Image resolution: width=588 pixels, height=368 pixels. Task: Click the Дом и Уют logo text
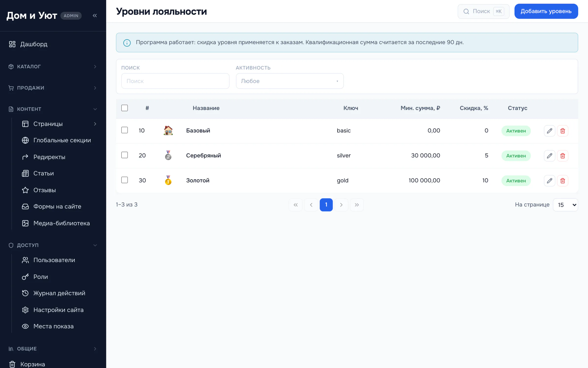[x=32, y=15]
